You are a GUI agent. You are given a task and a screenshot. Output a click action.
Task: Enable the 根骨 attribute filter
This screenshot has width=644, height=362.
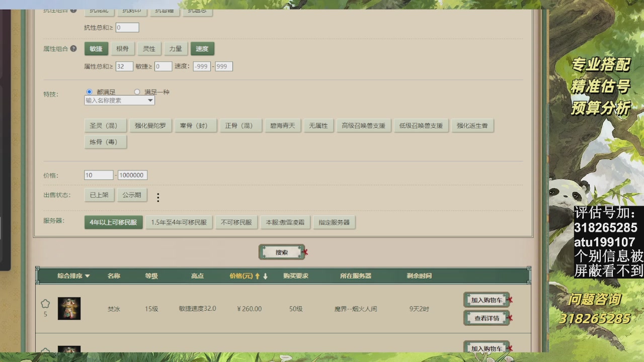click(122, 48)
